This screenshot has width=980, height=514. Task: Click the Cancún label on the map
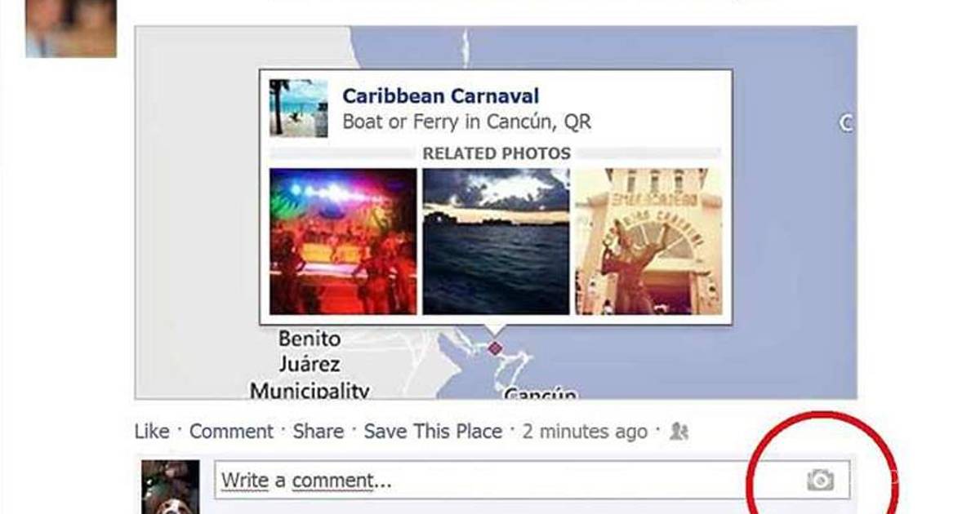[x=540, y=394]
